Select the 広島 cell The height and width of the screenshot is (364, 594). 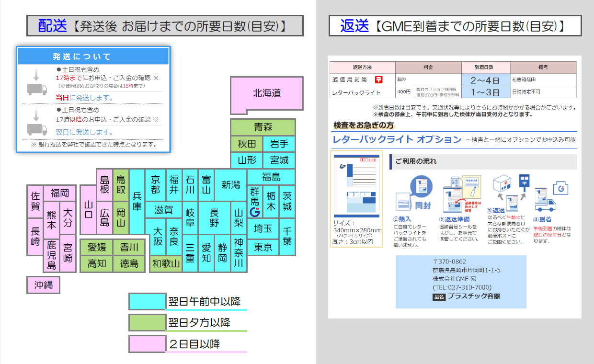point(104,217)
